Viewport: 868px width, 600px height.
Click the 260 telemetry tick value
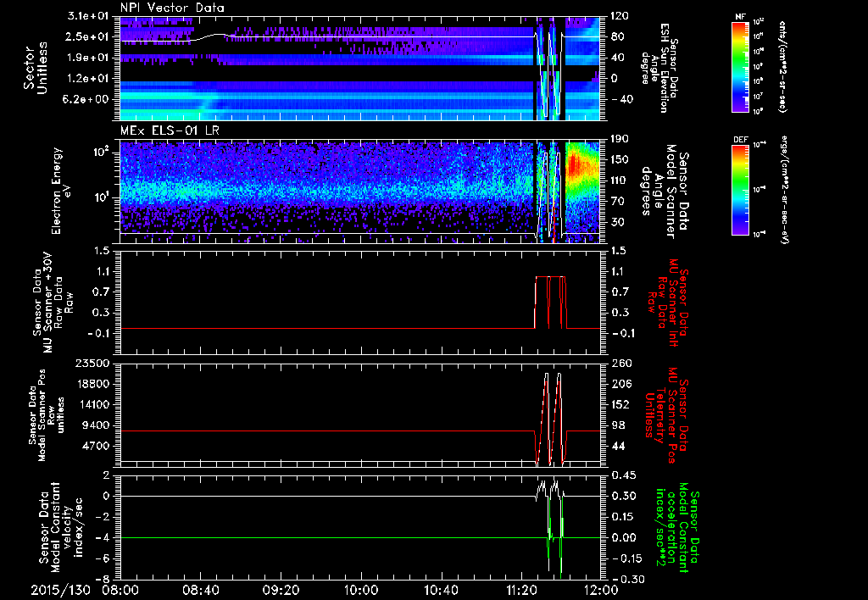pyautogui.click(x=620, y=363)
